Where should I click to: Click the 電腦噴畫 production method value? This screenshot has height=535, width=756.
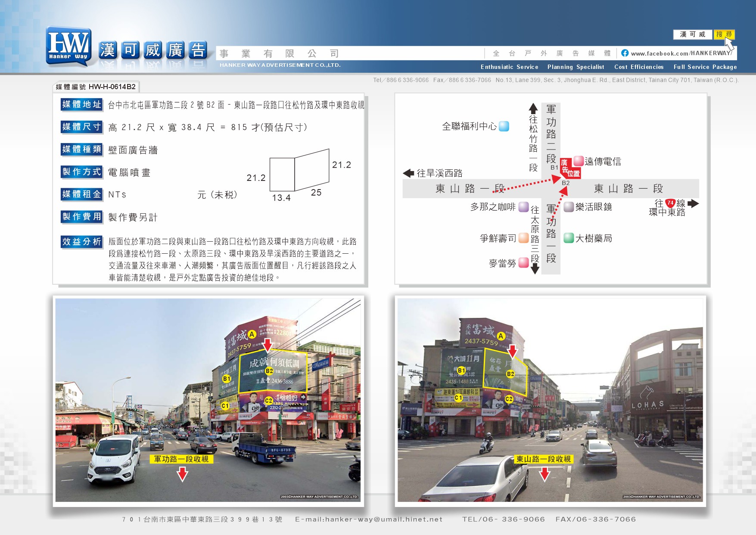click(129, 172)
